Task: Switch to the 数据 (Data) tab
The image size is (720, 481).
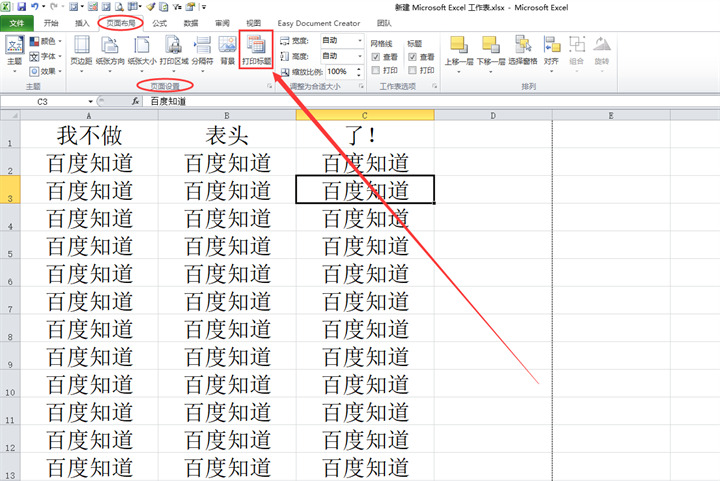Action: 191,23
